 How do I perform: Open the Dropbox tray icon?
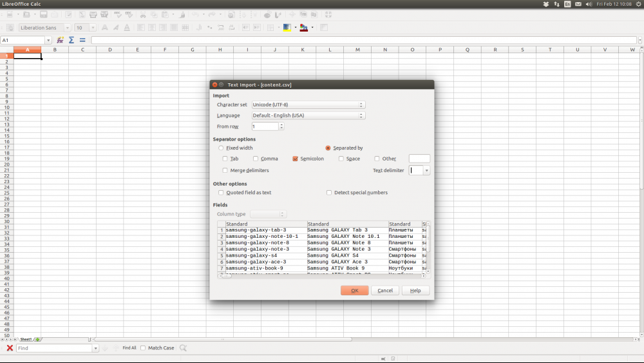(x=547, y=5)
